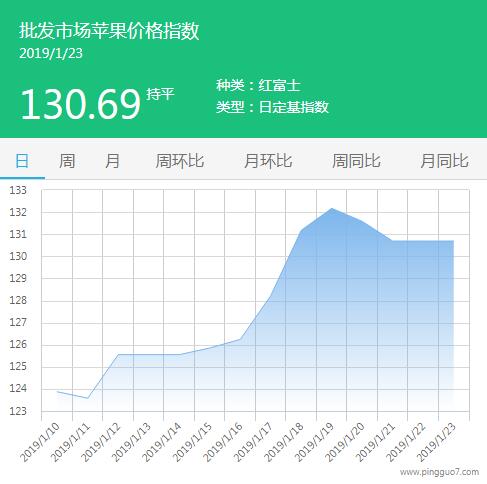Click the 123 y-axis label
Image resolution: width=487 pixels, height=484 pixels.
[x=18, y=411]
